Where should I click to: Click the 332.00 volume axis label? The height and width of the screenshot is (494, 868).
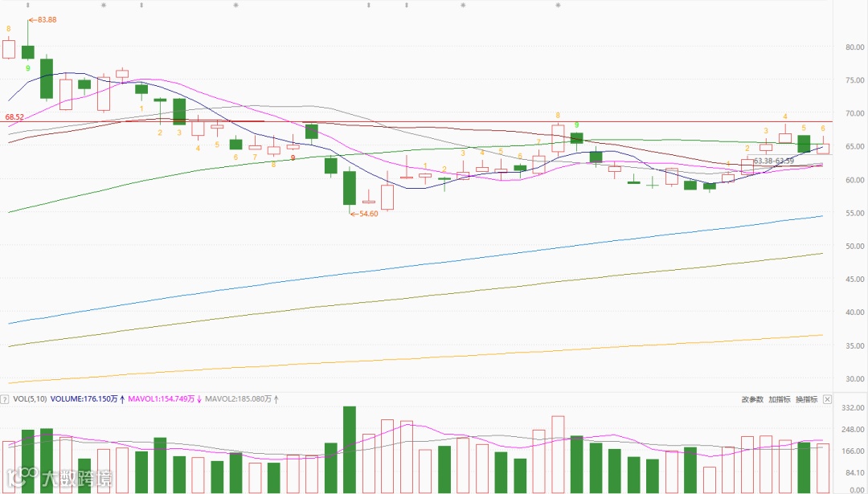(x=851, y=408)
